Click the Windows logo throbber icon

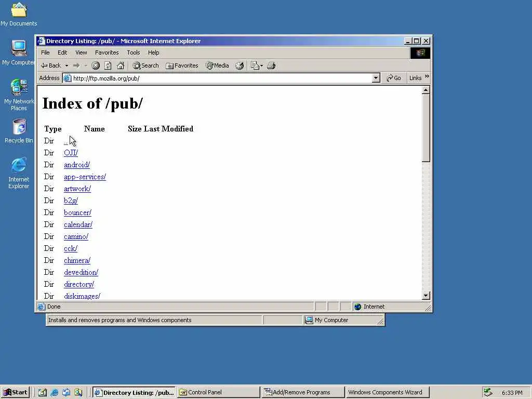pos(420,53)
